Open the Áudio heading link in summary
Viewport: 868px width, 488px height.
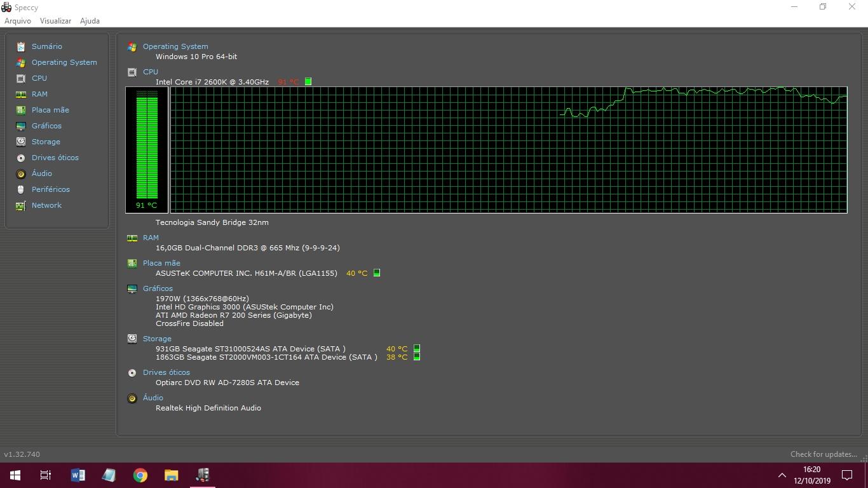pos(153,398)
